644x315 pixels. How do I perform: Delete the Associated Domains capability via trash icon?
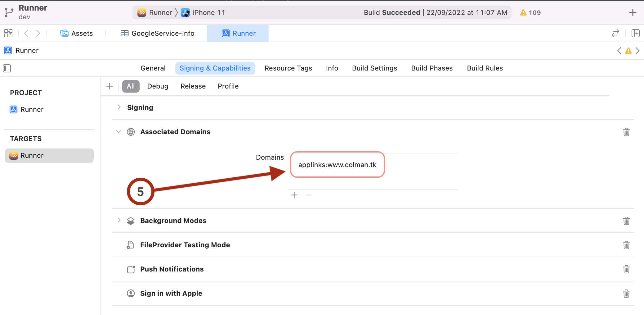pos(626,132)
